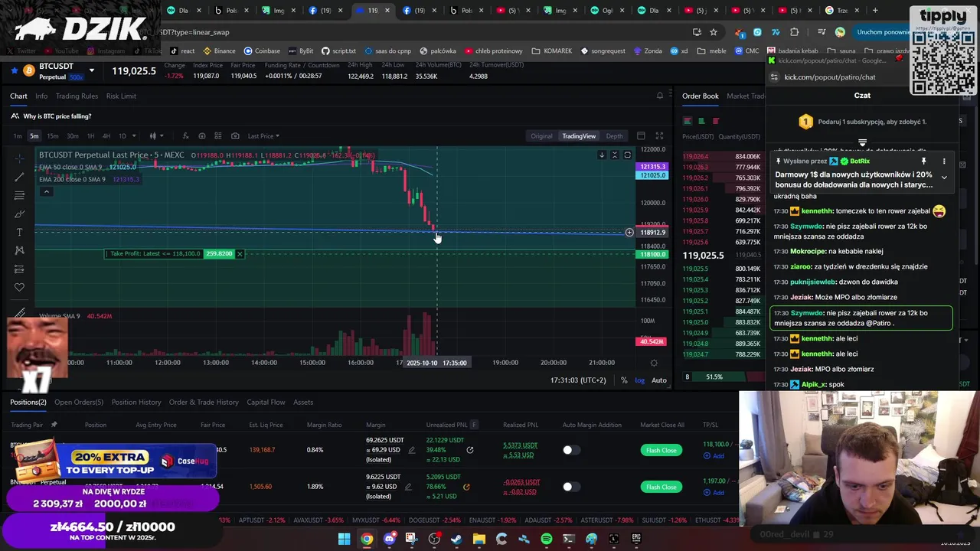Select the brush drawing tool

[x=19, y=214]
